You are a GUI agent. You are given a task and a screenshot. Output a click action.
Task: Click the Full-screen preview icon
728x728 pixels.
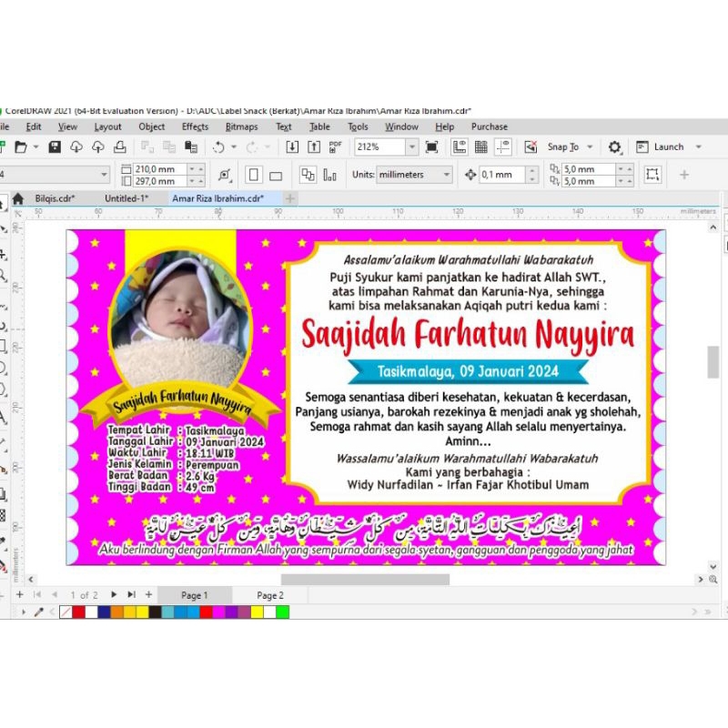coord(432,147)
